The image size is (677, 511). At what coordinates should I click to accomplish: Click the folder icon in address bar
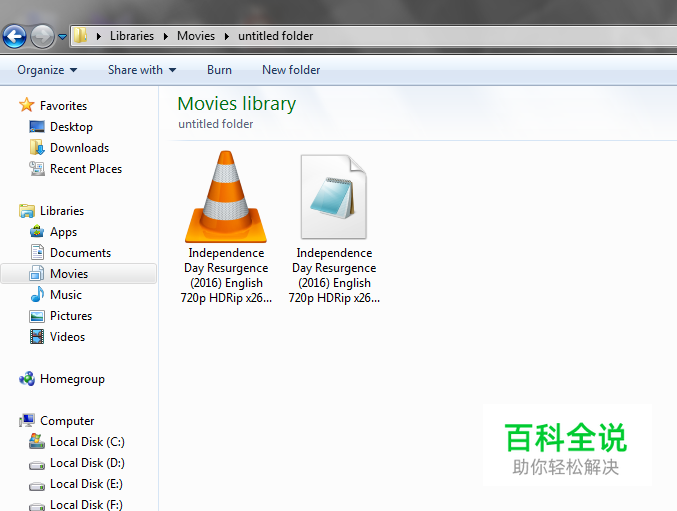point(80,35)
